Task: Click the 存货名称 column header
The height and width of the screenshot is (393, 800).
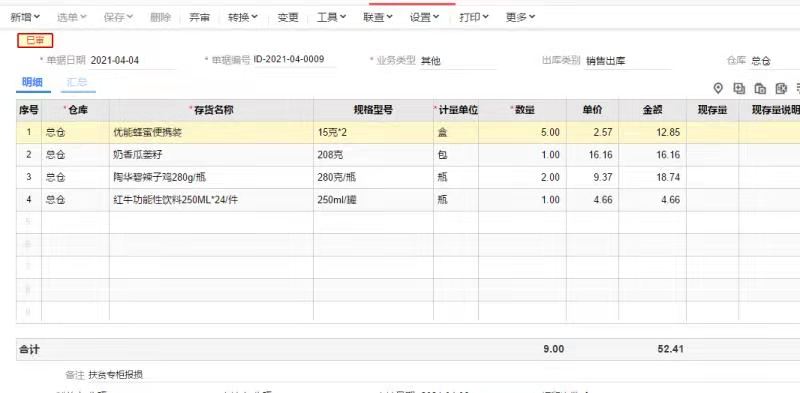Action: click(x=211, y=110)
